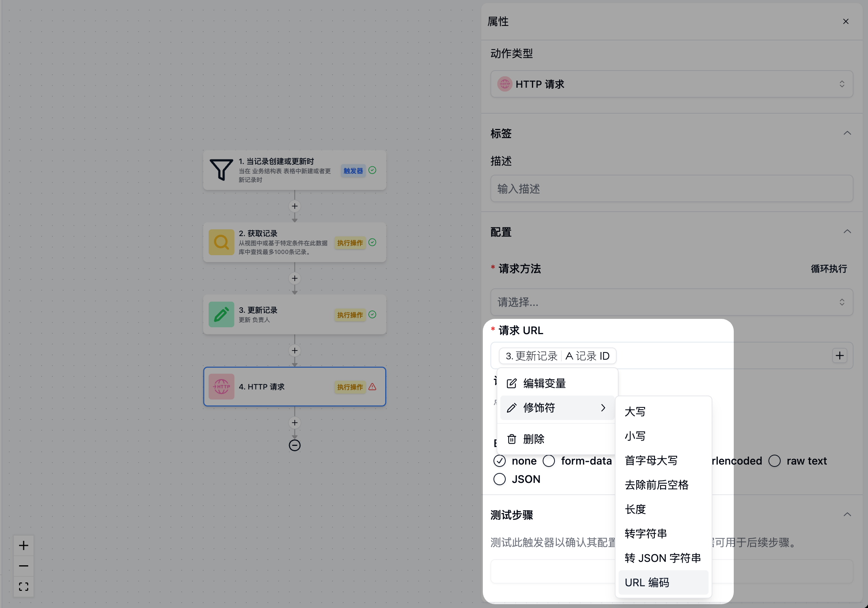Click the fit-to-screen canvas icon
This screenshot has width=868, height=608.
24,587
